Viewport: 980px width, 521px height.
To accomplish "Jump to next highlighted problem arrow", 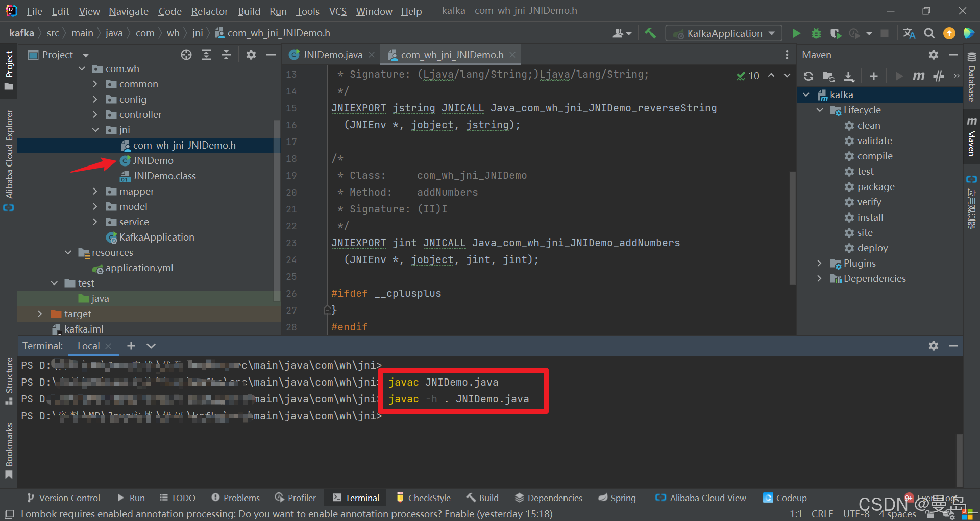I will pyautogui.click(x=787, y=76).
